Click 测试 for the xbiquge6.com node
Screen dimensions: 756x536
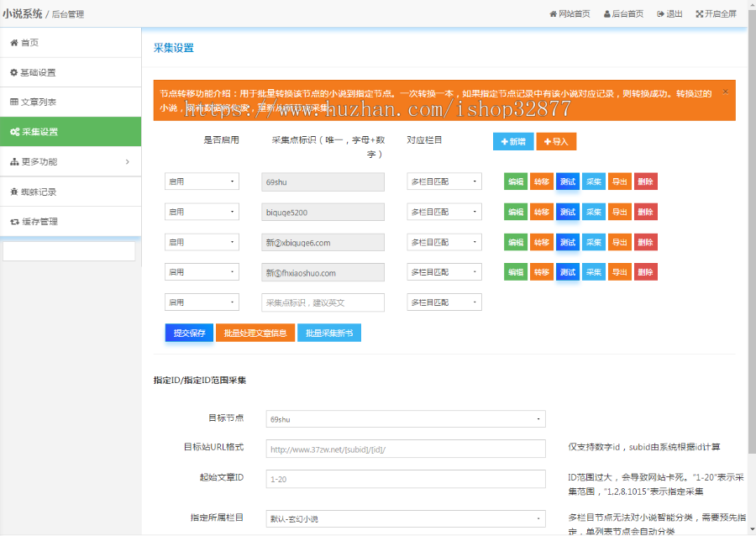point(568,242)
